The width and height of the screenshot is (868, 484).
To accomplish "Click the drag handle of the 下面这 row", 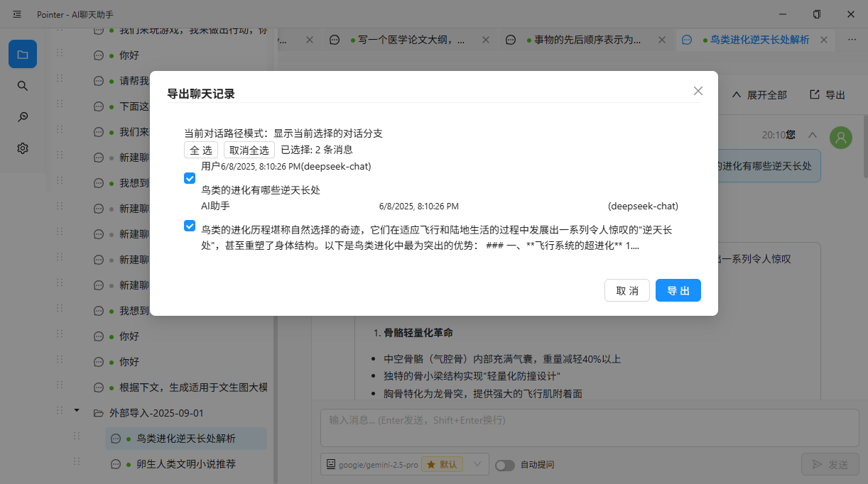I will (60, 104).
